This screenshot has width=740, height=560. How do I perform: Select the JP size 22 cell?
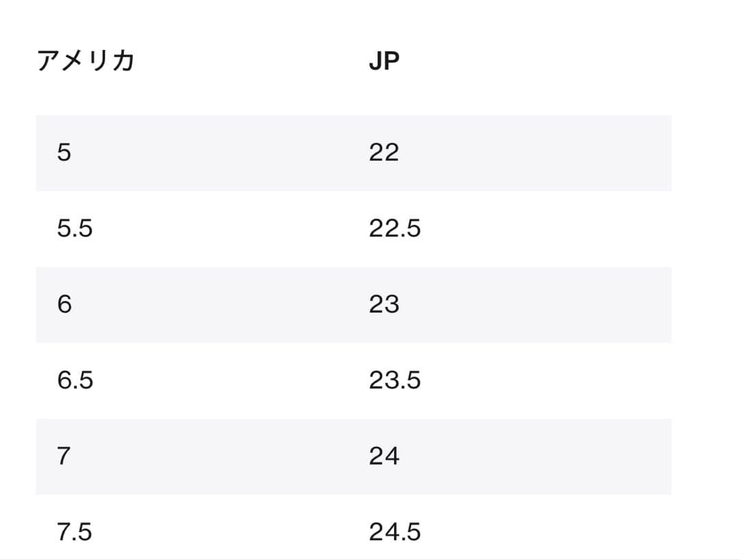(x=384, y=153)
